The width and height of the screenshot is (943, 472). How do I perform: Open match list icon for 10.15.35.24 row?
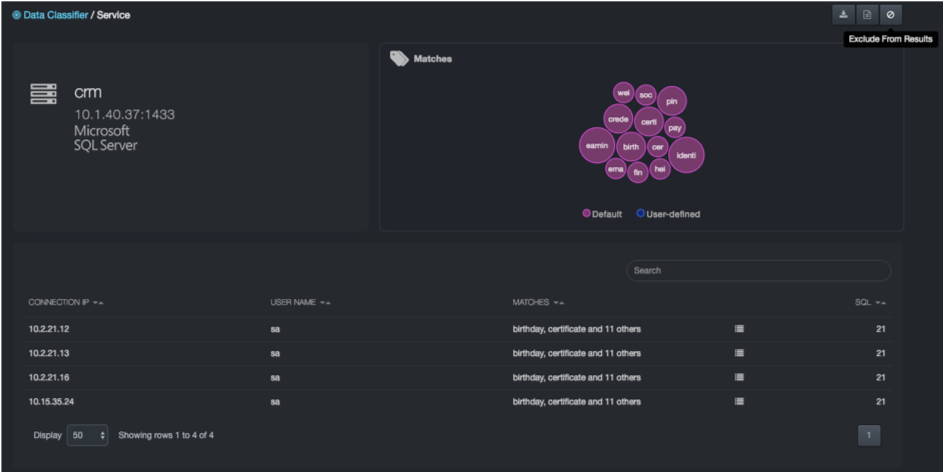[739, 402]
